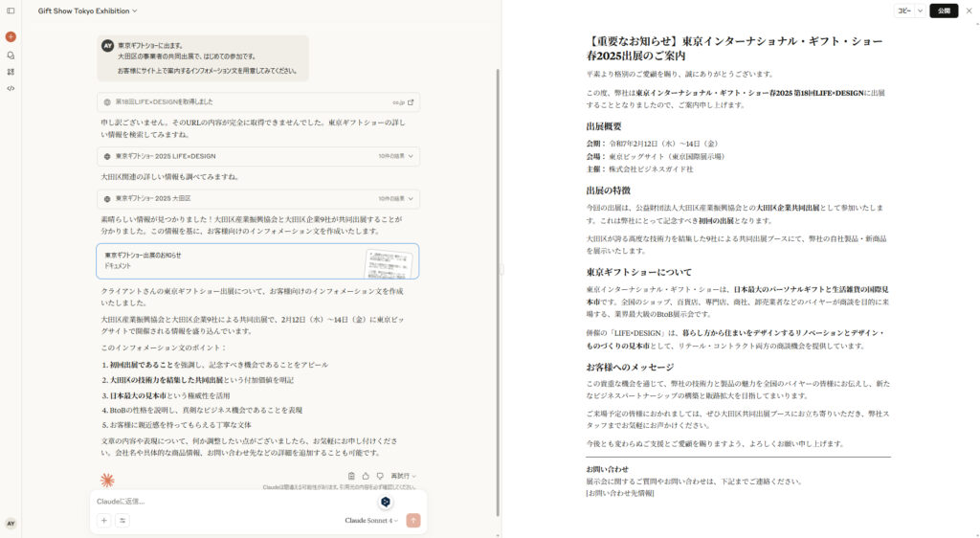Open search and tools settings icon
This screenshot has height=538, width=980.
click(122, 520)
